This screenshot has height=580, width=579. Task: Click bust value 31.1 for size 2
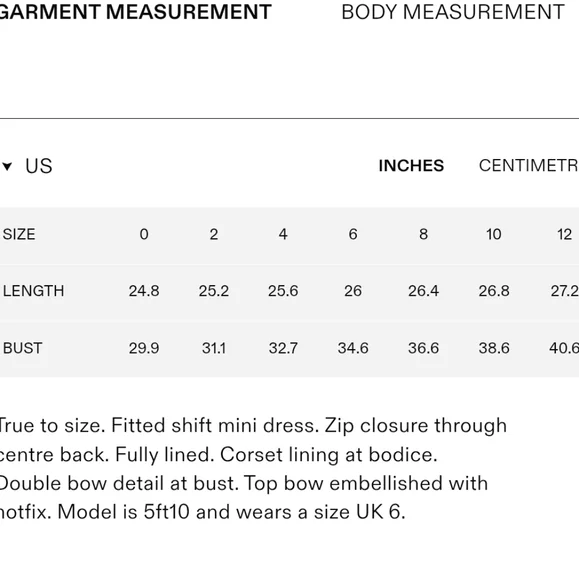click(x=214, y=348)
